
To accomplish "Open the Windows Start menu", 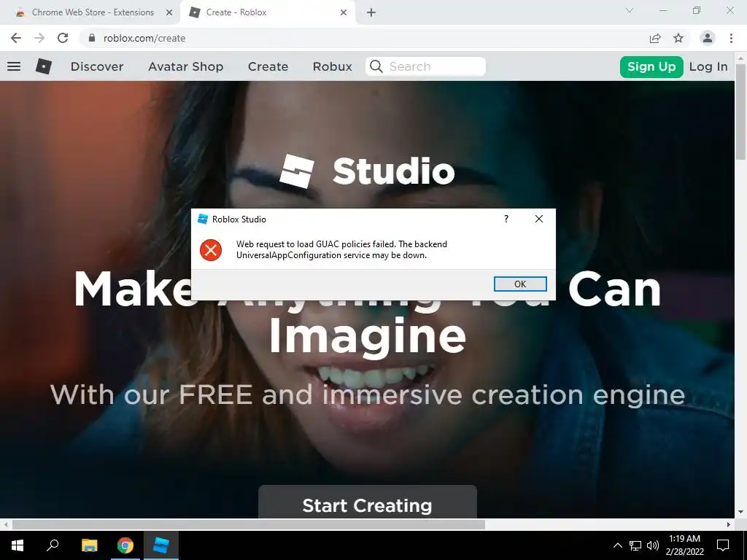I will [x=18, y=545].
